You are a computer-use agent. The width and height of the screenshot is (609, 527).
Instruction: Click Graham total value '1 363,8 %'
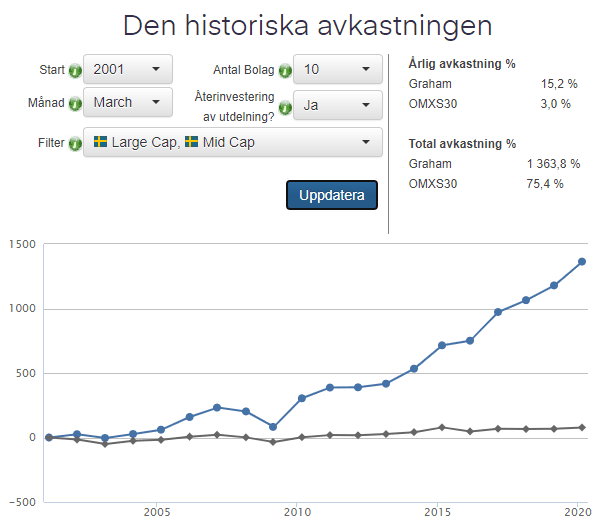pos(553,164)
